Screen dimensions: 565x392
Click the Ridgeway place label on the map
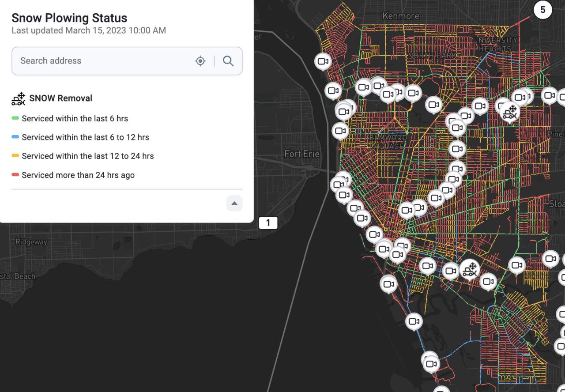click(31, 242)
